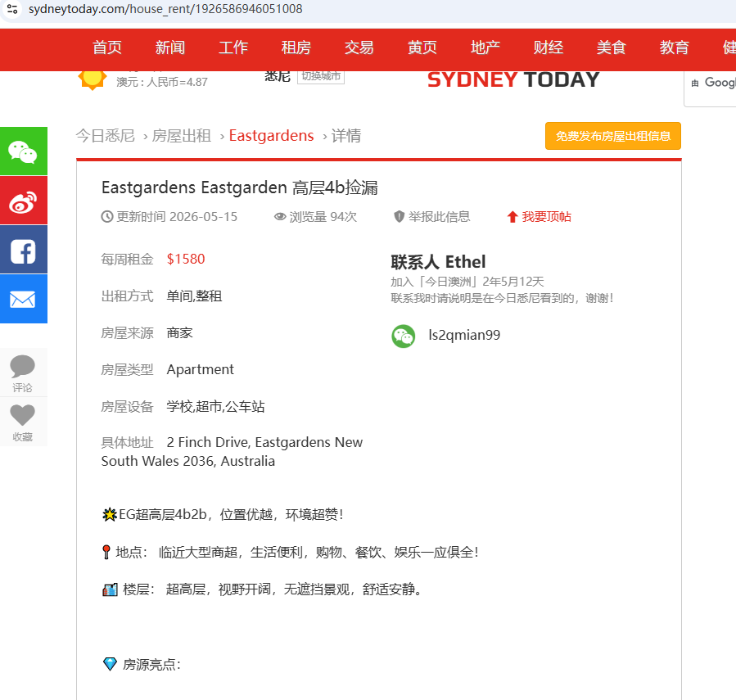Open 交易 trading menu item
Screen dimensions: 736x700
(x=359, y=47)
